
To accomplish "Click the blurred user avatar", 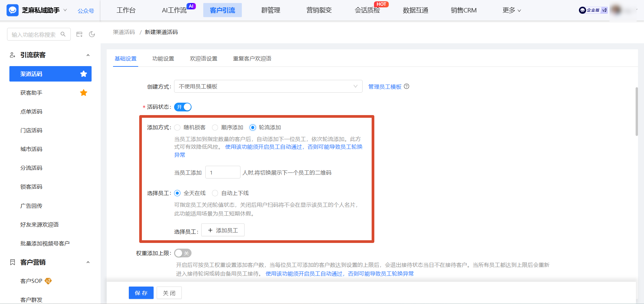I will (616, 10).
